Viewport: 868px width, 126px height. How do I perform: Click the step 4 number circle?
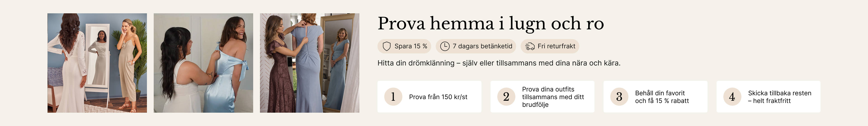tap(732, 97)
